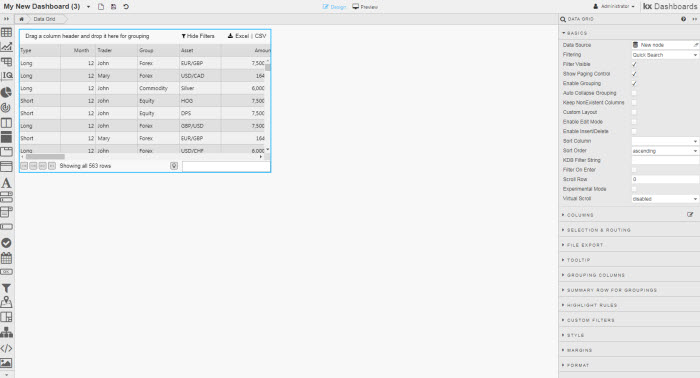This screenshot has height=378, width=700.
Task: Select the Data Filter funnel icon
Action: (x=6, y=288)
